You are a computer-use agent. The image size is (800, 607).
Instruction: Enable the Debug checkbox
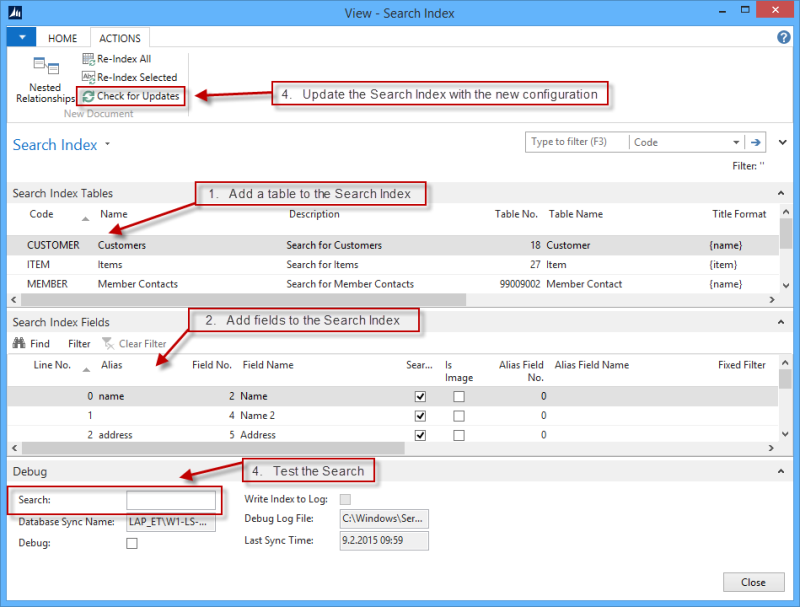(132, 543)
